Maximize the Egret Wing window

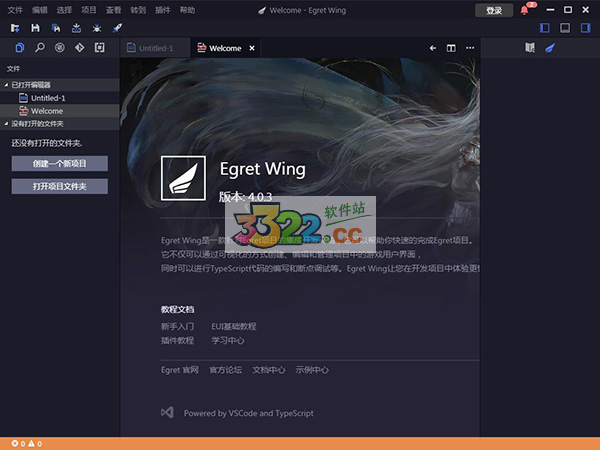(x=568, y=10)
